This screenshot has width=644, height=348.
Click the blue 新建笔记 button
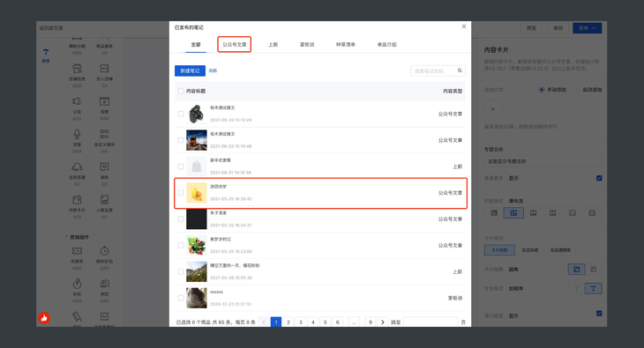[190, 70]
